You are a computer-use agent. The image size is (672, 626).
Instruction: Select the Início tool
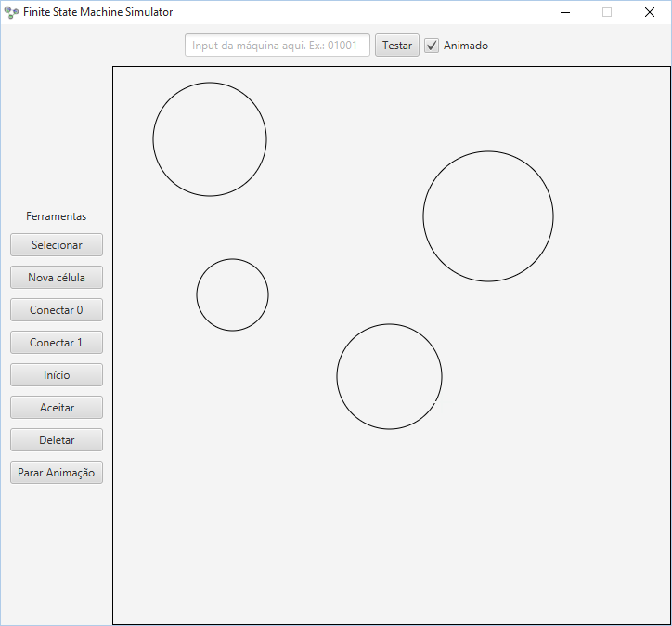click(57, 375)
